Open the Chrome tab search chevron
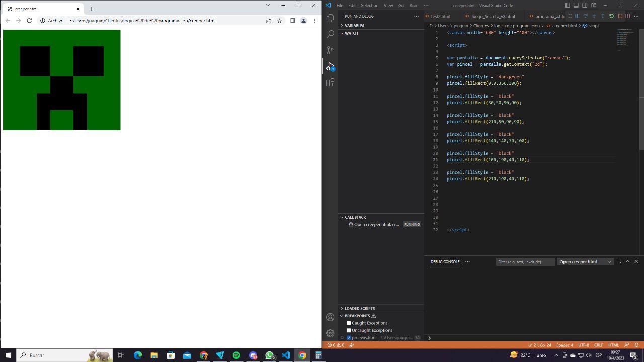This screenshot has height=362, width=644. click(268, 5)
